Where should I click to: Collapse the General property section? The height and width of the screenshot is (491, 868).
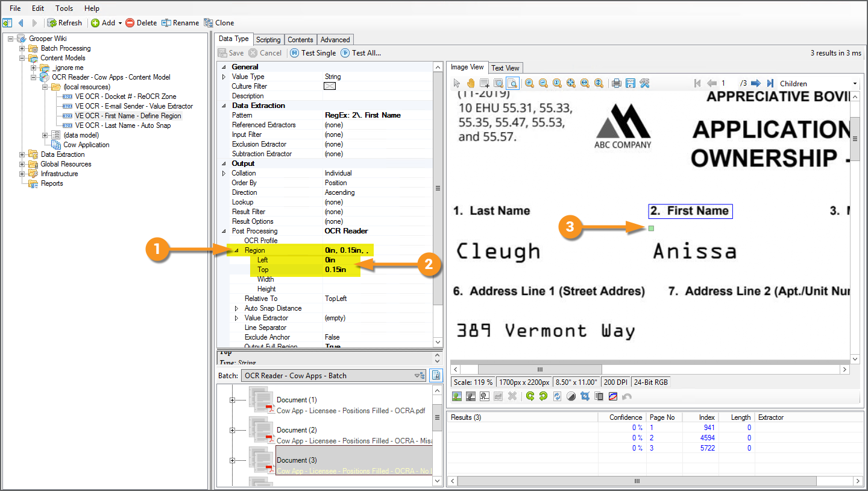pyautogui.click(x=224, y=67)
